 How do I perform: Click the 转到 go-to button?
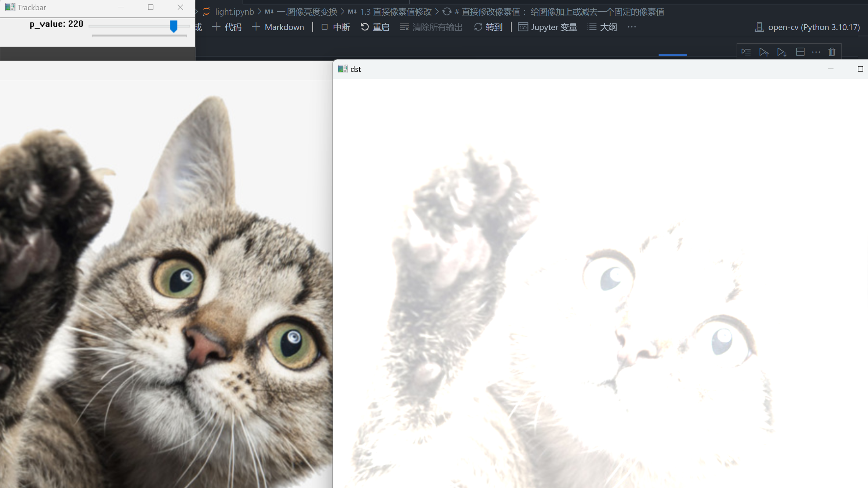click(x=488, y=27)
